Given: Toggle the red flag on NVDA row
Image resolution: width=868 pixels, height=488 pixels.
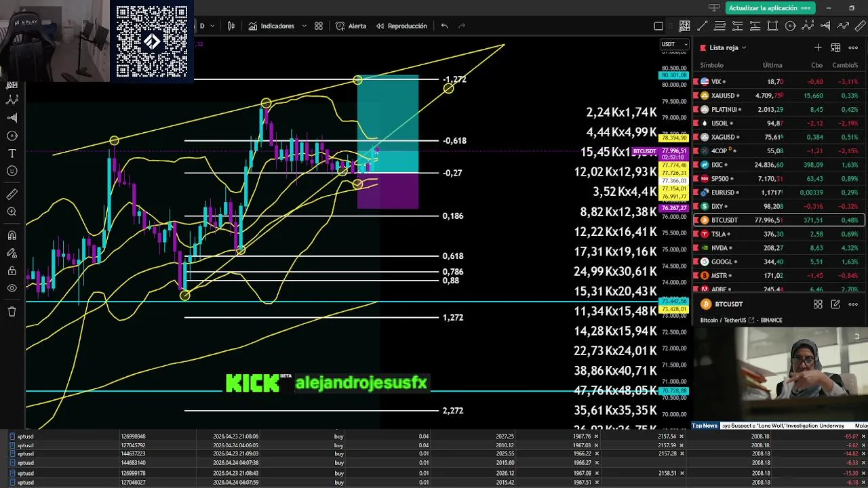Looking at the screenshot, I should (x=696, y=248).
